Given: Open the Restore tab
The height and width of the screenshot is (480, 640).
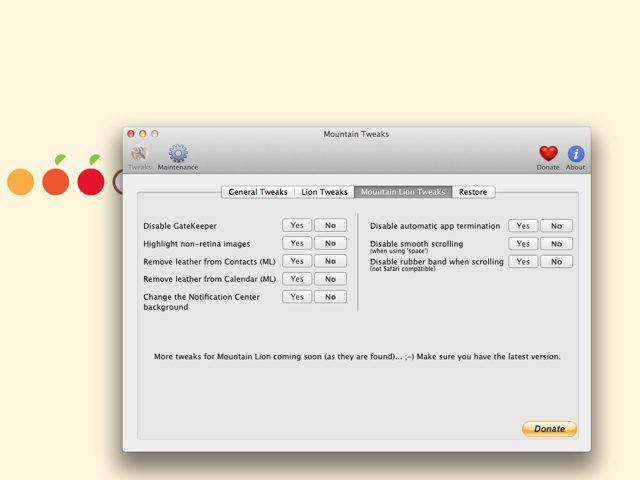Looking at the screenshot, I should pyautogui.click(x=473, y=192).
